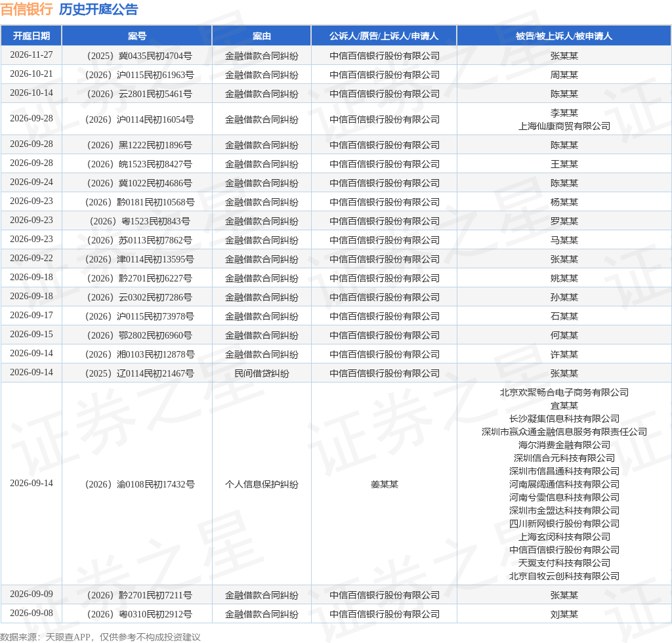Click the 案由 column header
Viewport: 672px width, 643px height.
click(261, 36)
